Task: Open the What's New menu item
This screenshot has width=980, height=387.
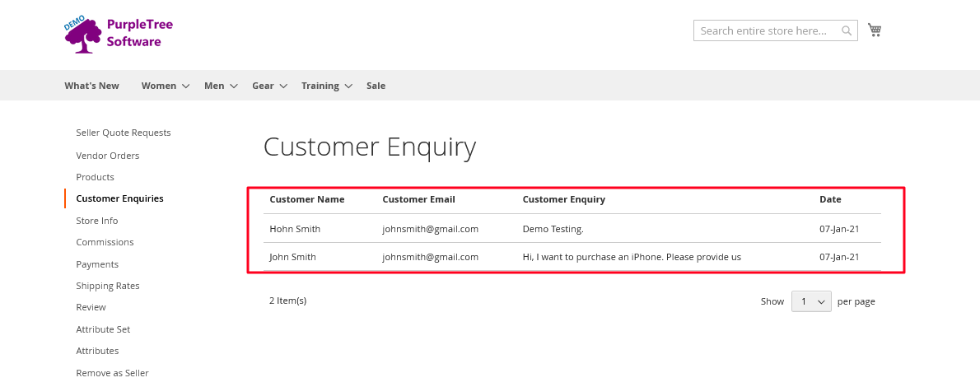Action: [92, 86]
